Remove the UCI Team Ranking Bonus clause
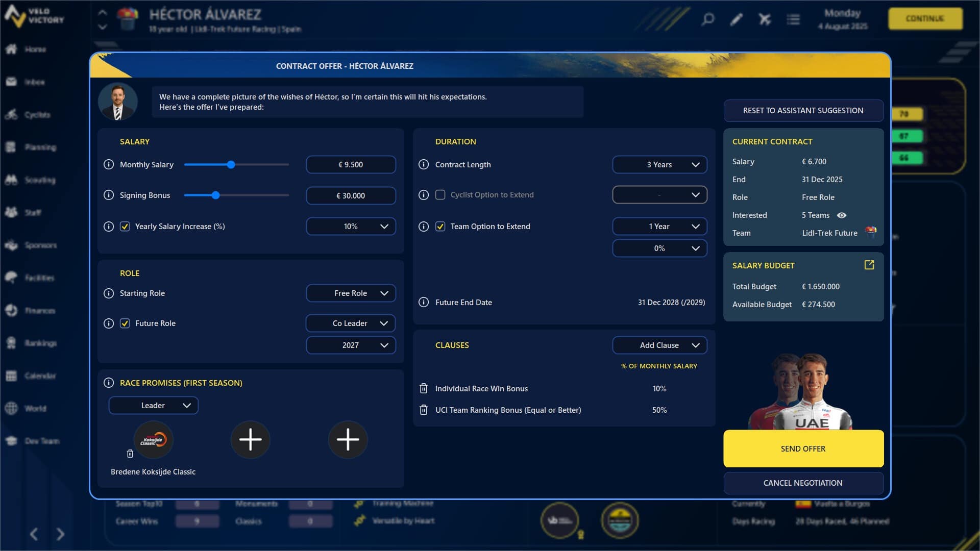Viewport: 980px width, 551px height. point(423,410)
